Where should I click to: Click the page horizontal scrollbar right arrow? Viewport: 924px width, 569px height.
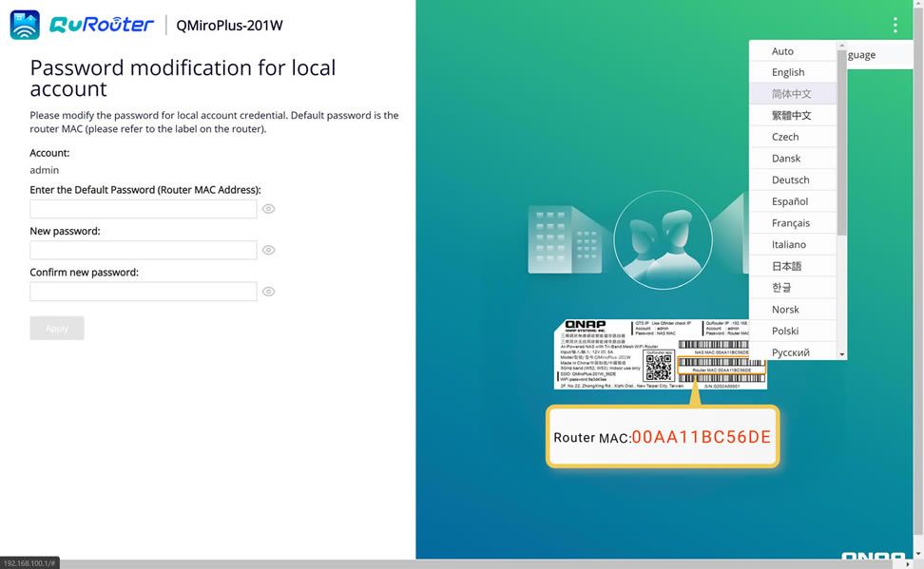pyautogui.click(x=908, y=564)
